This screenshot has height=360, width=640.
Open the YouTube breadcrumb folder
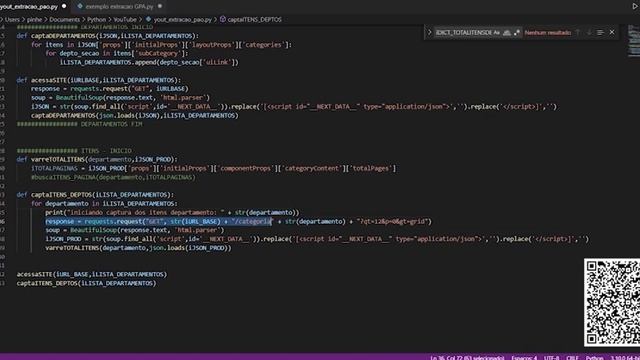point(125,19)
